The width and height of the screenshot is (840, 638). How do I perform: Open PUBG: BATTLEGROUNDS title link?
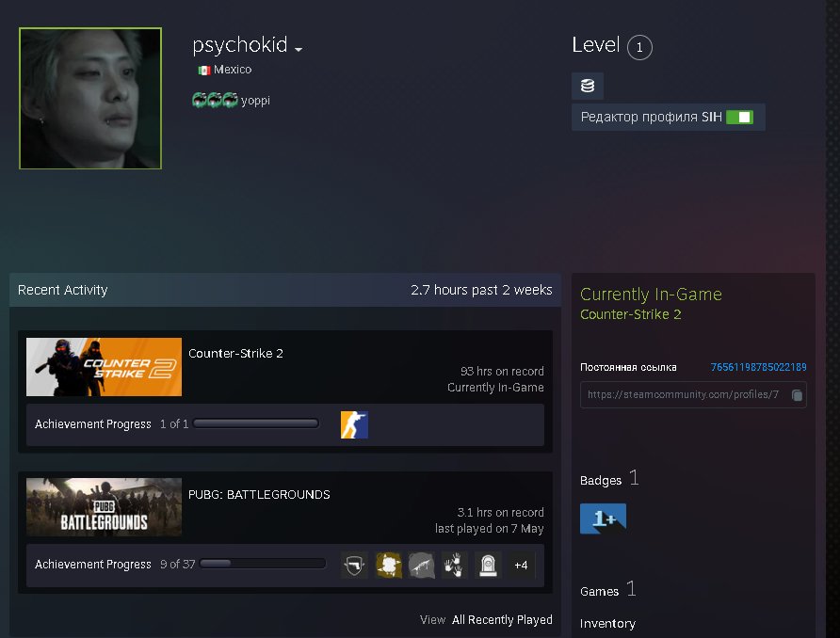[x=259, y=495]
